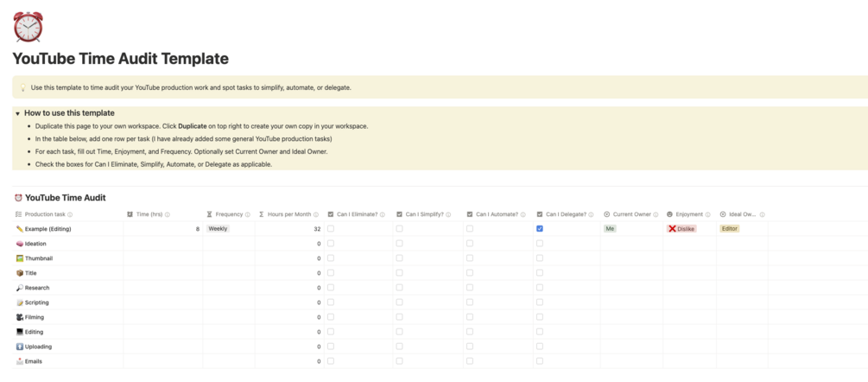868x382 pixels.
Task: Click the computer icon beside Editing
Action: (x=20, y=332)
